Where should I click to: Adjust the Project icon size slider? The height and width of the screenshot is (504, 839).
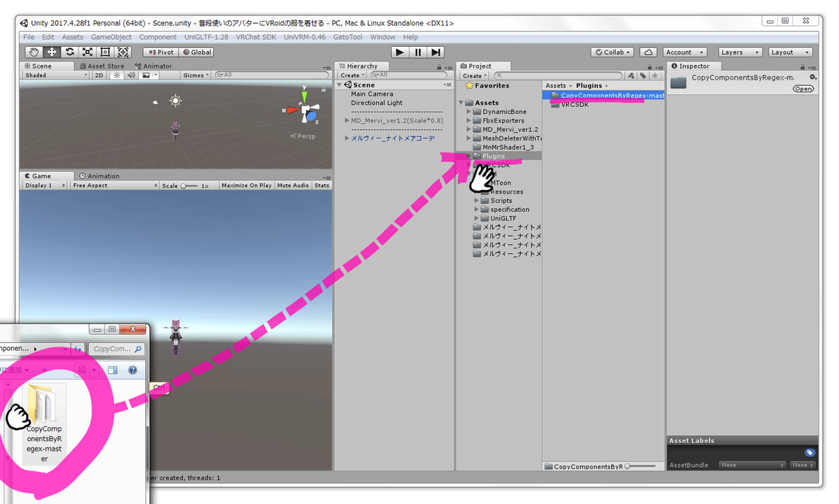tap(641, 466)
